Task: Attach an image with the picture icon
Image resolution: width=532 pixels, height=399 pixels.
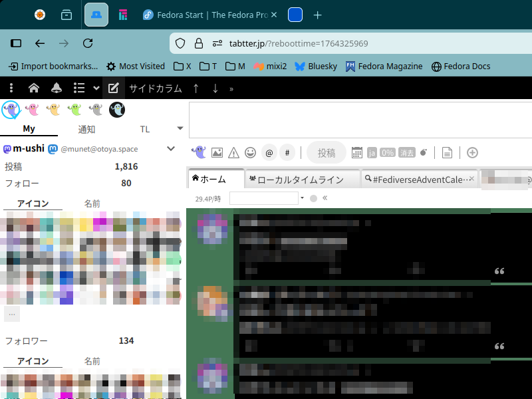Action: click(217, 152)
